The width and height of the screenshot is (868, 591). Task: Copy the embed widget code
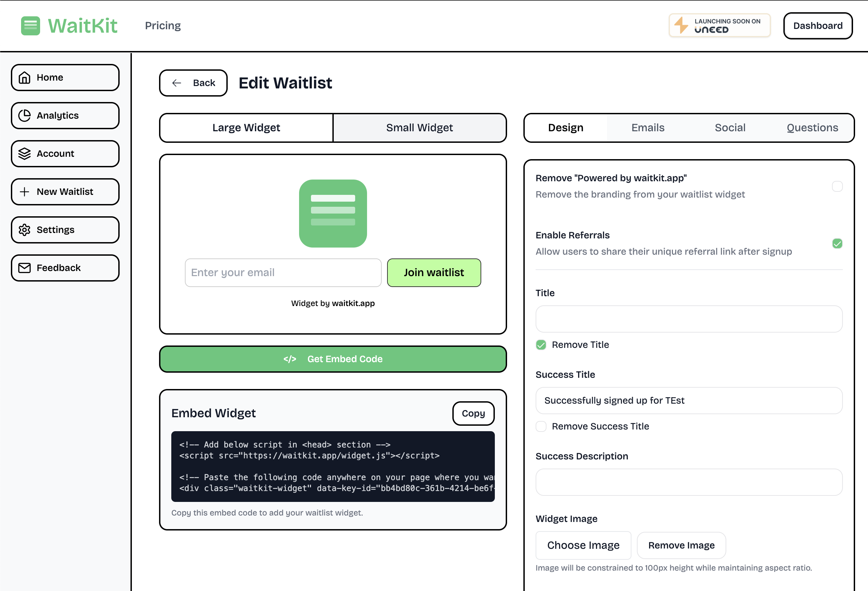coord(473,413)
